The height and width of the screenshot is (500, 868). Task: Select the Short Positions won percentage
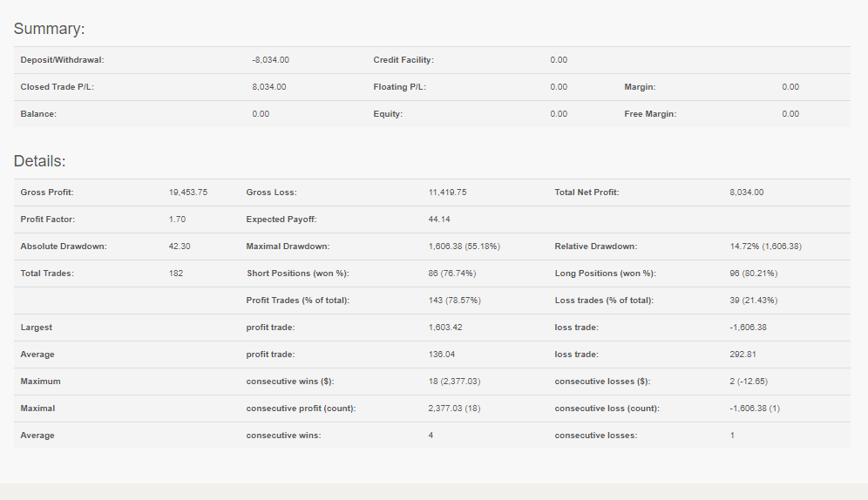tap(452, 274)
